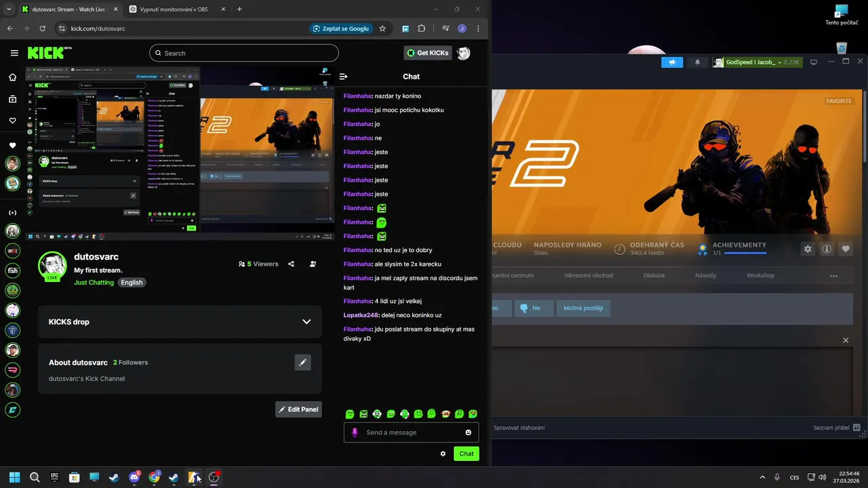
Task: Focus the Send a message field
Action: 411,432
